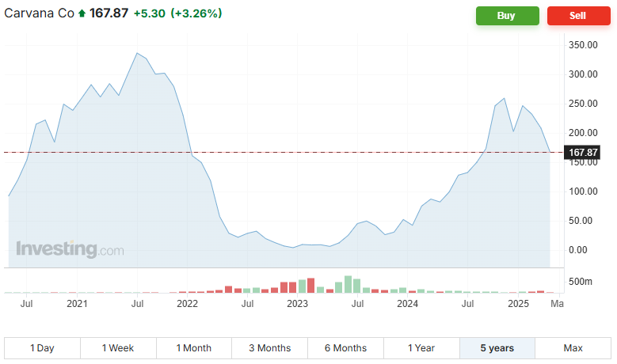Switch to the 6 Months view
617x364 pixels.
coord(345,348)
